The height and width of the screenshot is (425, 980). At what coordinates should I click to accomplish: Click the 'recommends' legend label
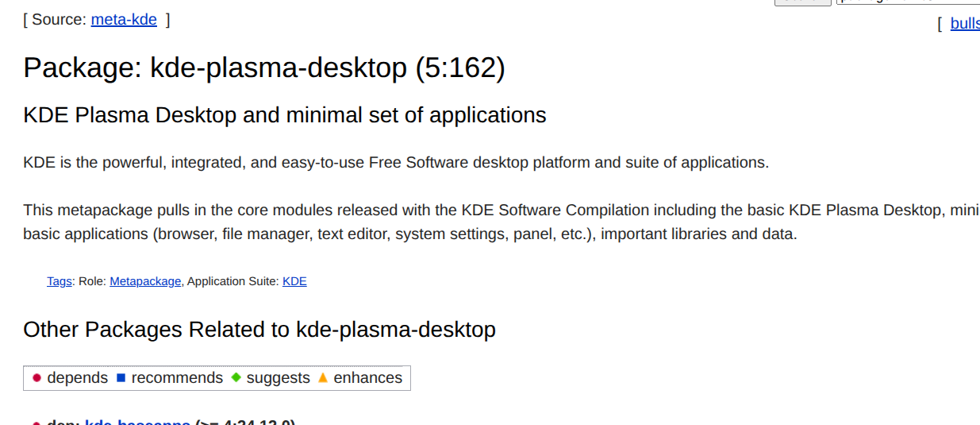(177, 378)
